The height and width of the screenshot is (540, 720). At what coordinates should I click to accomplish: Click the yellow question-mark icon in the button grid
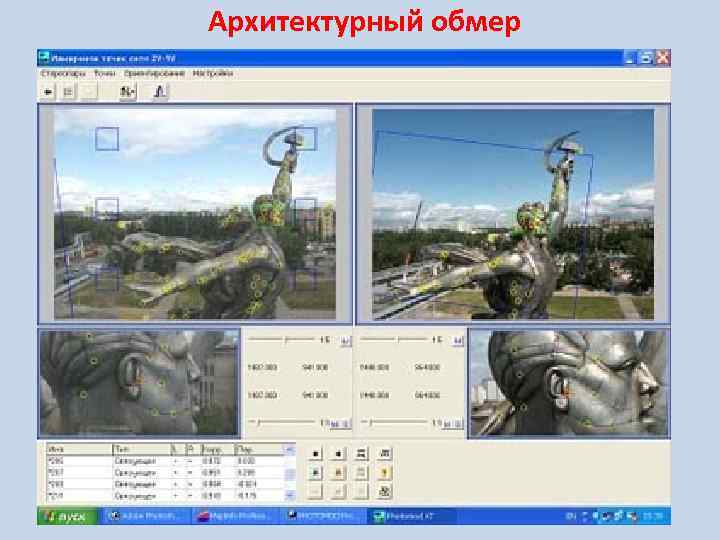click(384, 472)
